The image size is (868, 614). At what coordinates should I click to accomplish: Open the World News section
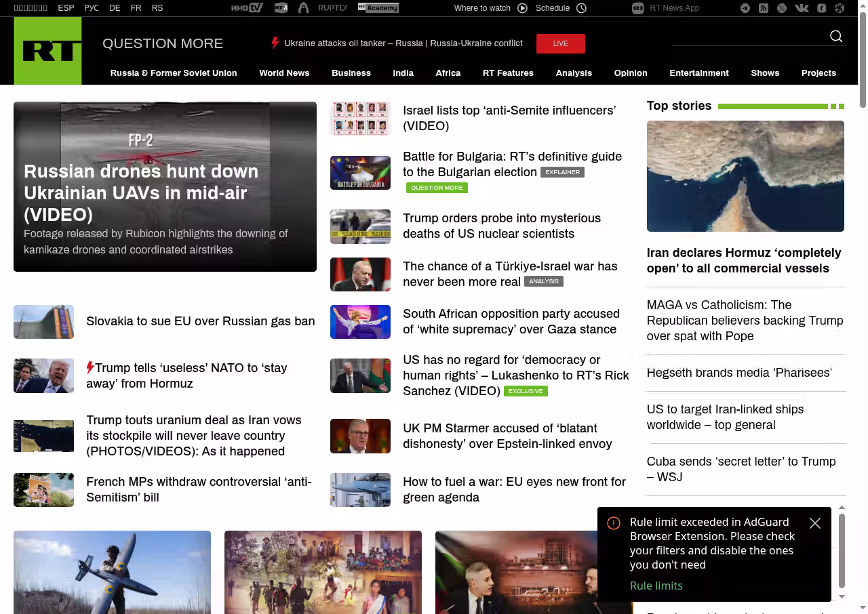click(x=284, y=73)
